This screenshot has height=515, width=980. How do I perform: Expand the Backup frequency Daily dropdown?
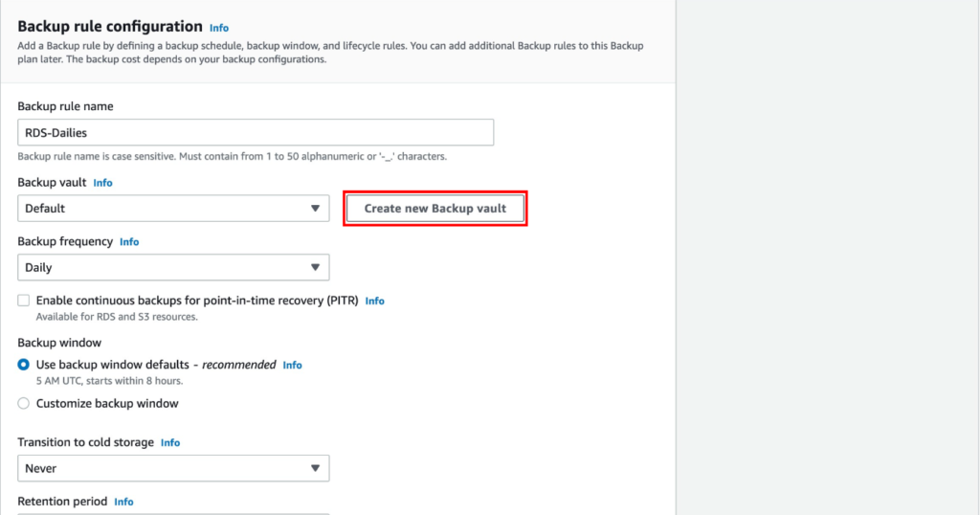pos(173,267)
